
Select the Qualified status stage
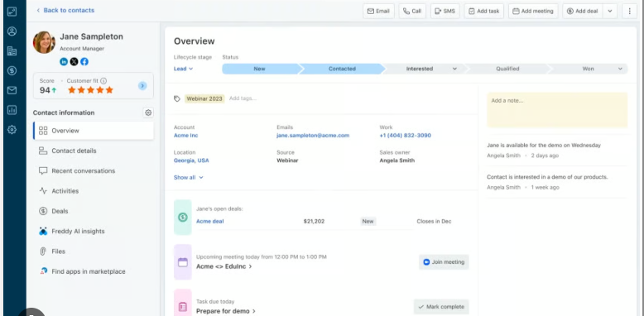[507, 69]
